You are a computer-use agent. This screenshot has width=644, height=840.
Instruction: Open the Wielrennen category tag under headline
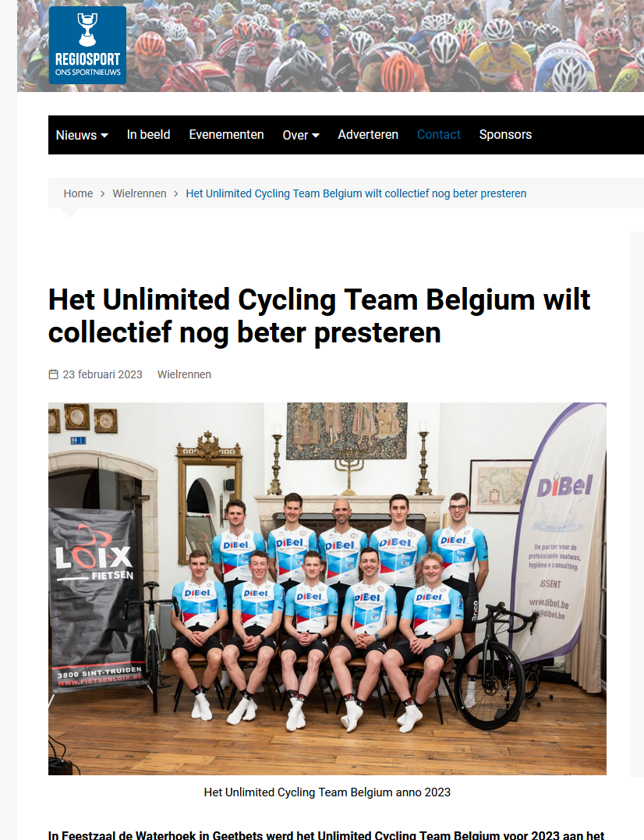(184, 374)
